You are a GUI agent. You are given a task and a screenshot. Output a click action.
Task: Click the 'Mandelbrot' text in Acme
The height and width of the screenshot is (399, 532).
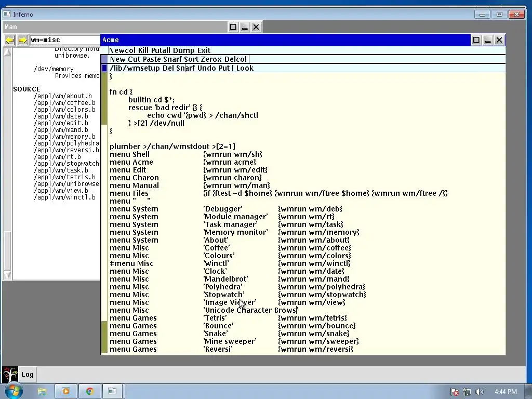point(225,279)
